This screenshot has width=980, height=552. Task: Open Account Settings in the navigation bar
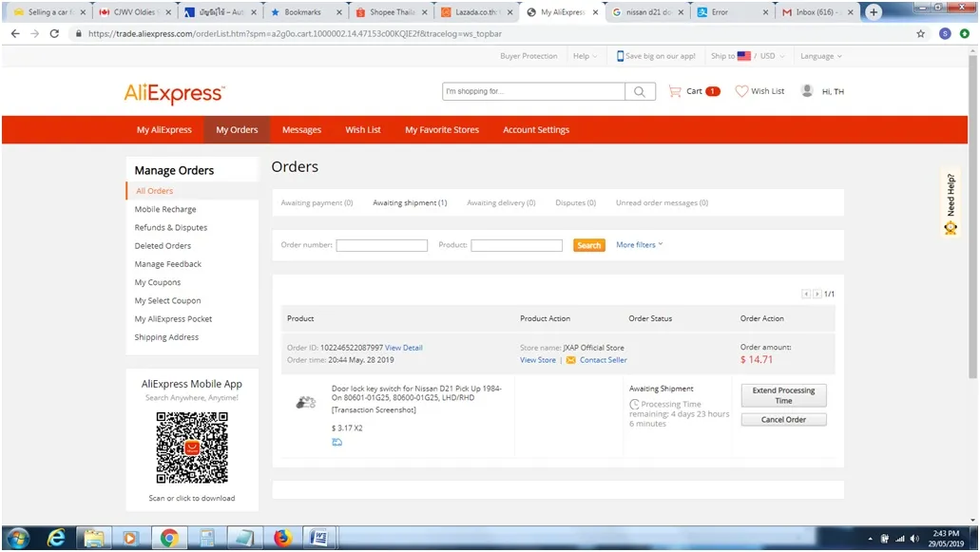tap(535, 129)
